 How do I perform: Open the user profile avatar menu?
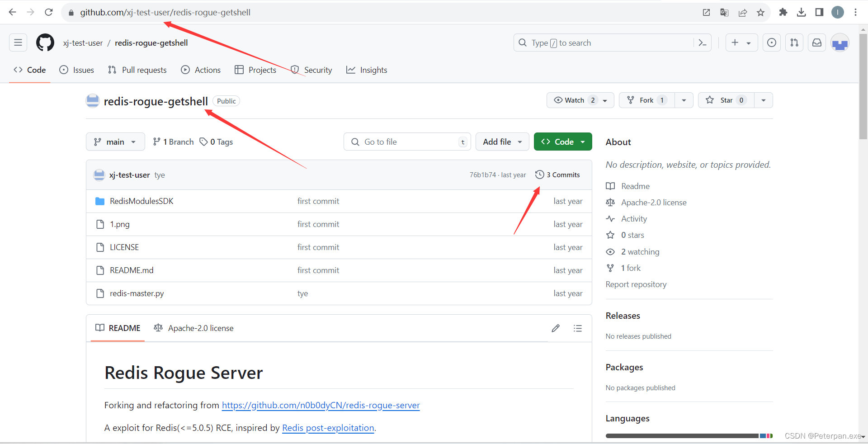click(x=840, y=43)
